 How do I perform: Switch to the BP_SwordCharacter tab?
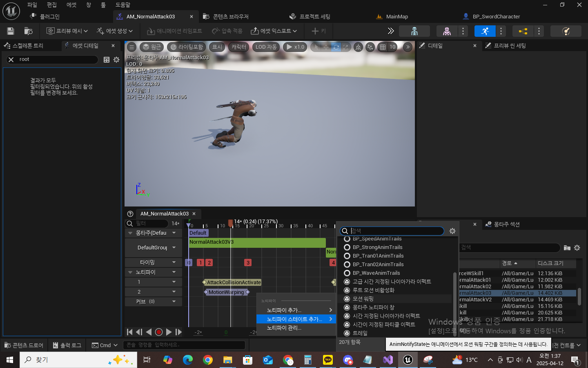[x=496, y=17]
